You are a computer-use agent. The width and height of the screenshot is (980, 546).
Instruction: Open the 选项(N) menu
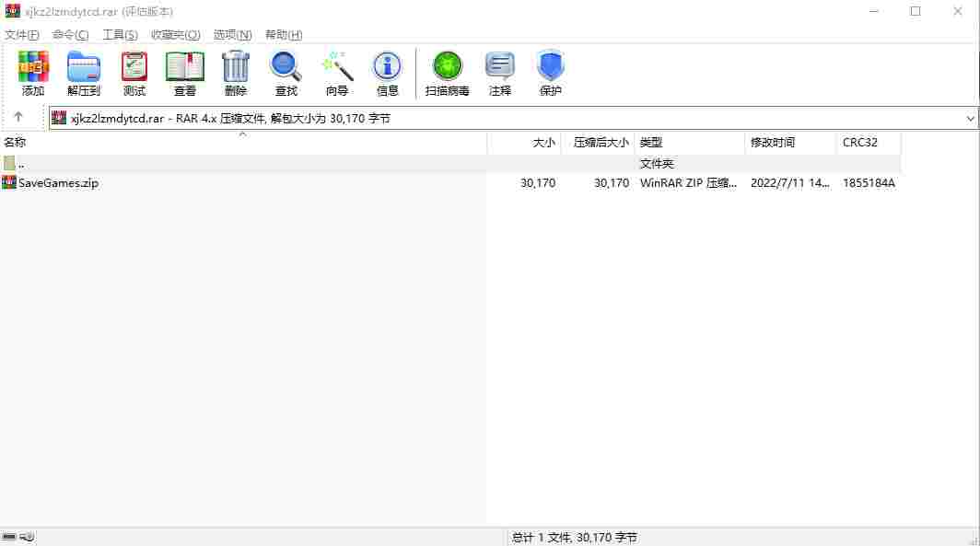232,34
